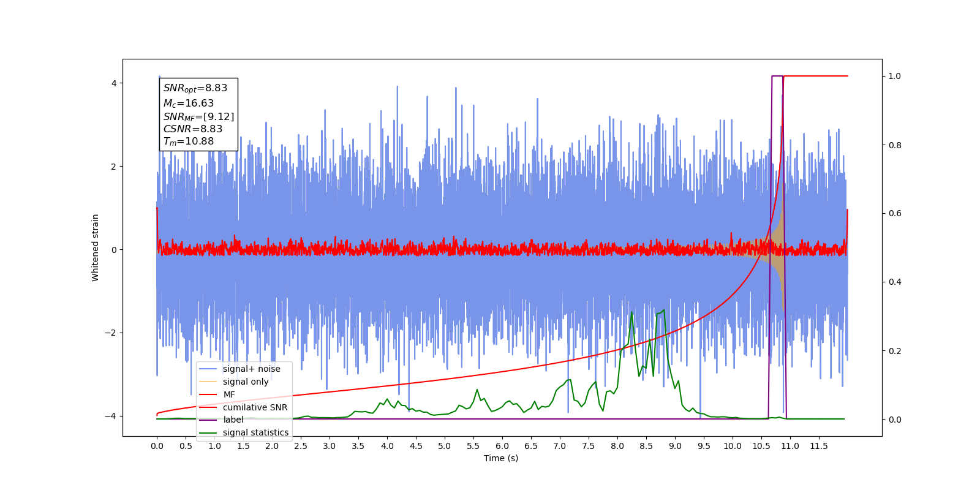This screenshot has width=980, height=490.
Task: Click the x-axis tick label 8.5
Action: pos(646,446)
